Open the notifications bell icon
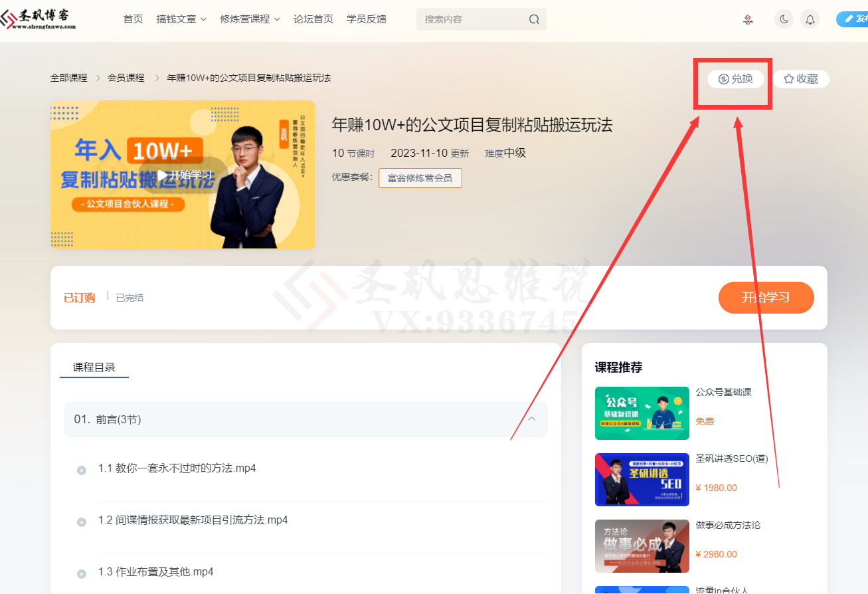Screen dimensions: 868x594 (x=810, y=19)
